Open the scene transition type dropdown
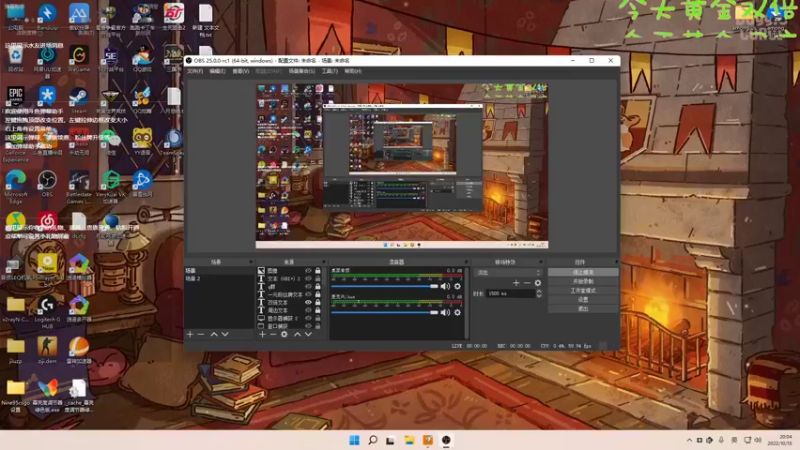This screenshot has height=450, width=800. click(x=508, y=273)
